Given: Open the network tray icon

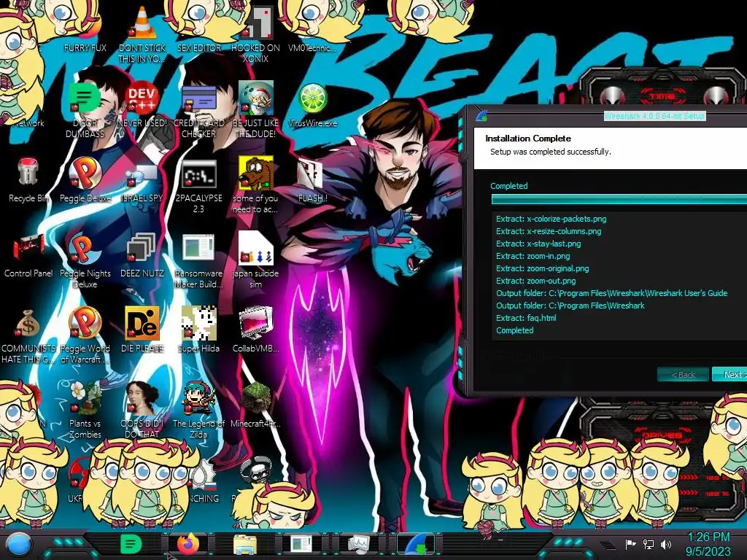Looking at the screenshot, I should click(649, 544).
